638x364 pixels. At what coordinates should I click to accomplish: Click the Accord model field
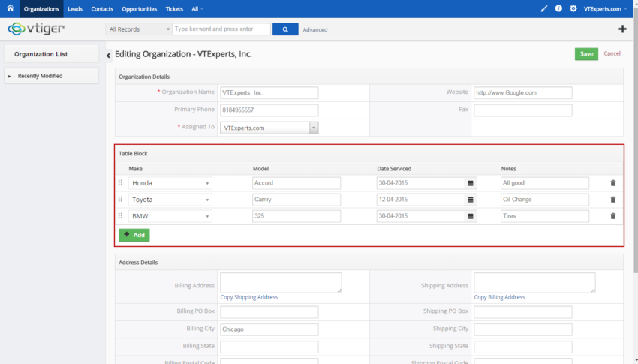(x=296, y=183)
